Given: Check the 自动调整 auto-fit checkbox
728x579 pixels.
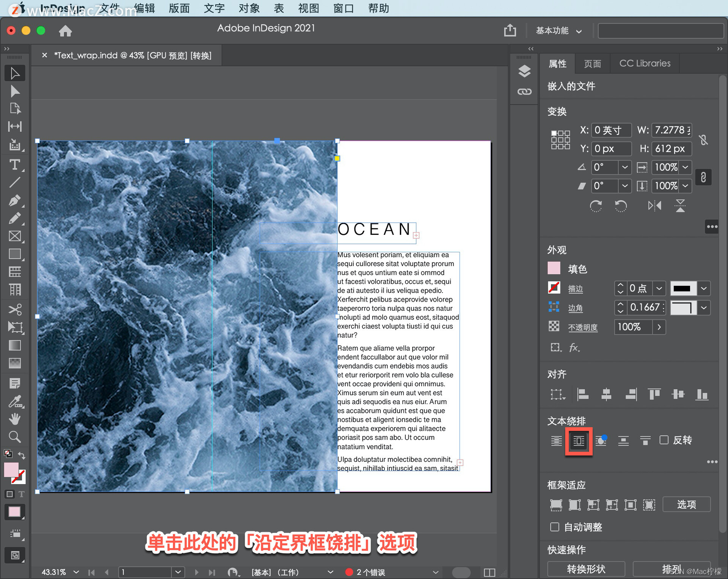Looking at the screenshot, I should click(555, 527).
